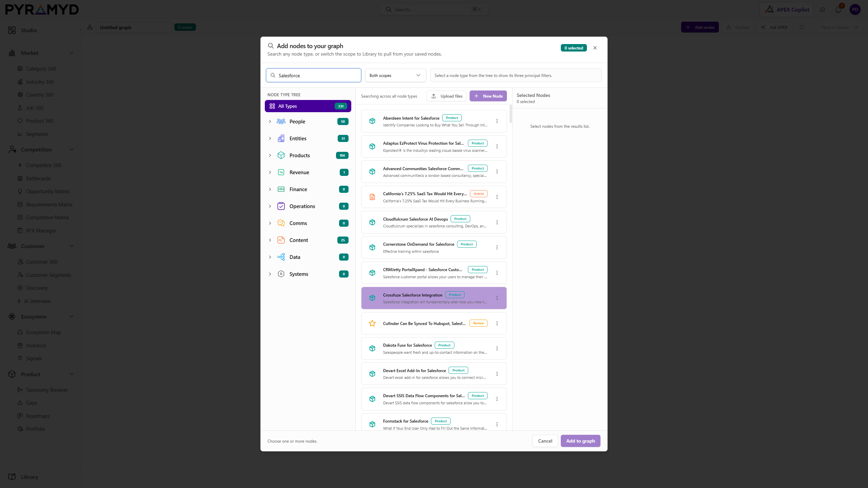Click the Systems hexagon icon

coord(281,274)
